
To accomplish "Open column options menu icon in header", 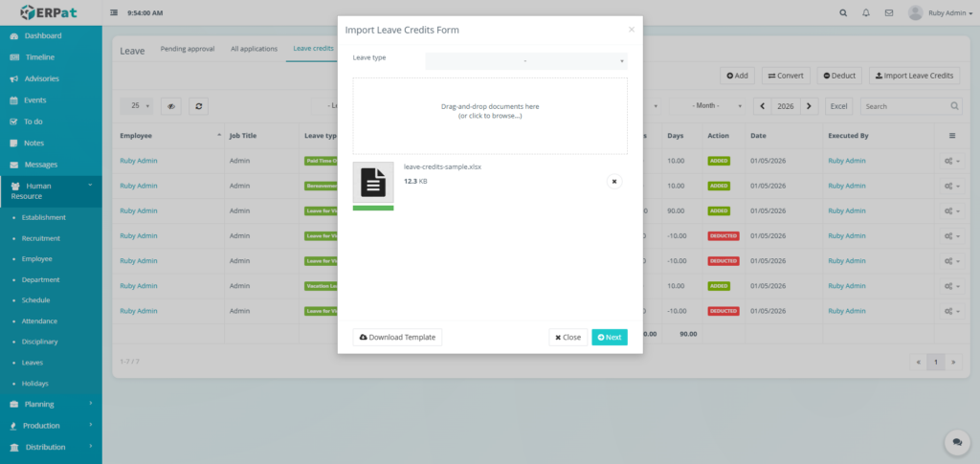I will coord(952,136).
